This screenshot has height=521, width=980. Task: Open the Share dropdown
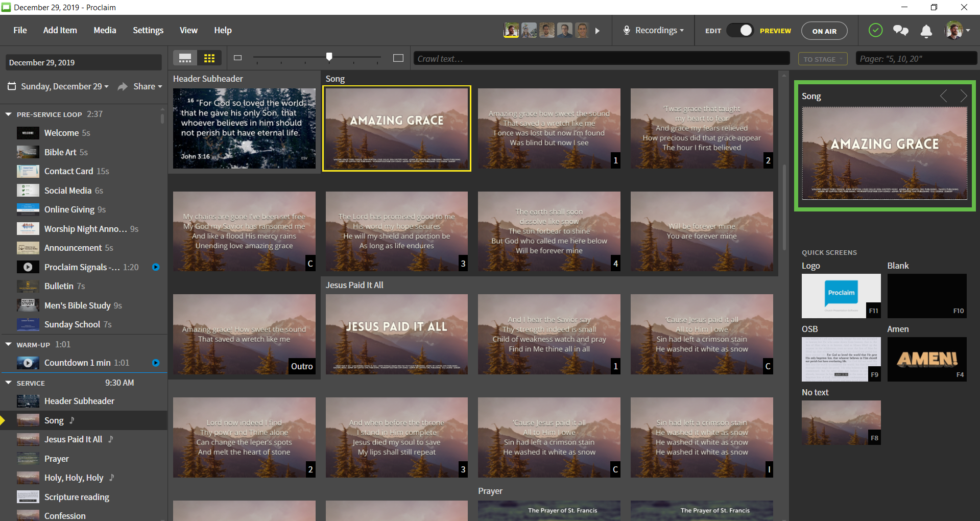point(148,86)
